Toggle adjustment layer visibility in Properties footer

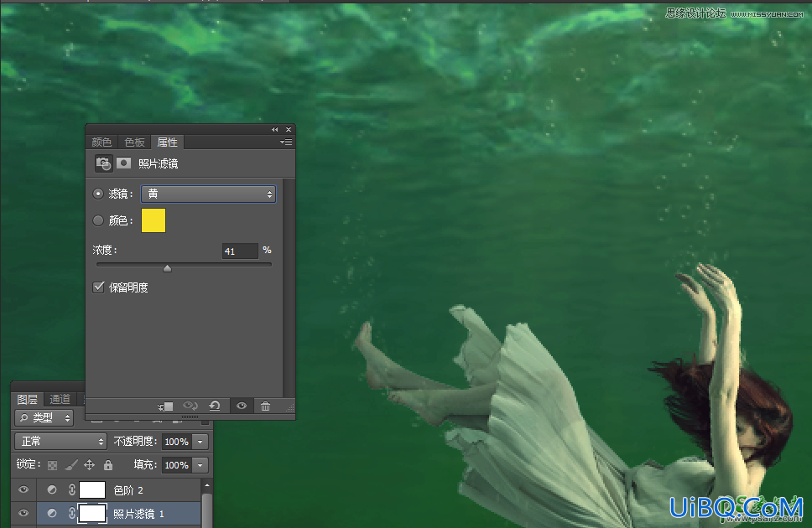242,406
